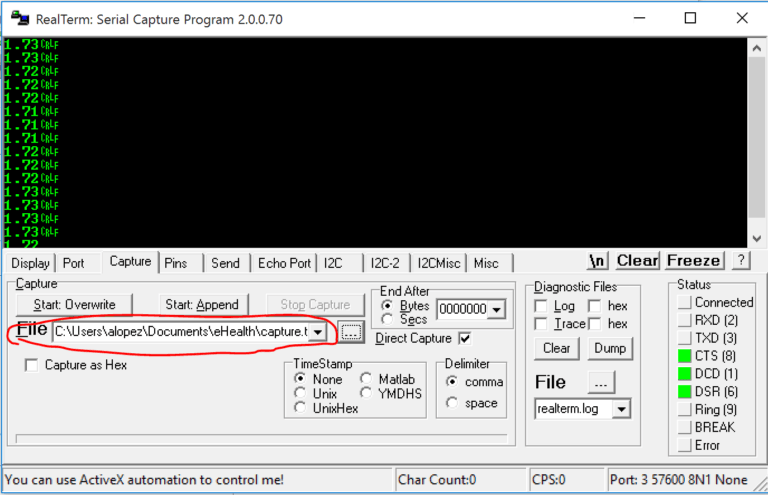Maximize the RealTerm window
Viewport: 768px width, 495px height.
pyautogui.click(x=690, y=18)
